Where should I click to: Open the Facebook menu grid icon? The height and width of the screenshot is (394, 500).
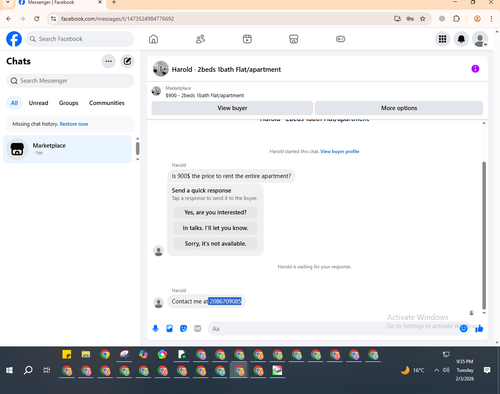point(442,39)
